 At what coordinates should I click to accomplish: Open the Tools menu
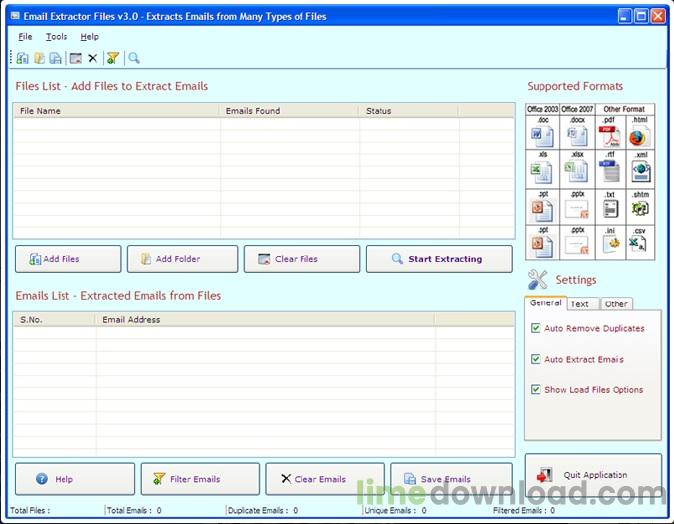tap(56, 37)
